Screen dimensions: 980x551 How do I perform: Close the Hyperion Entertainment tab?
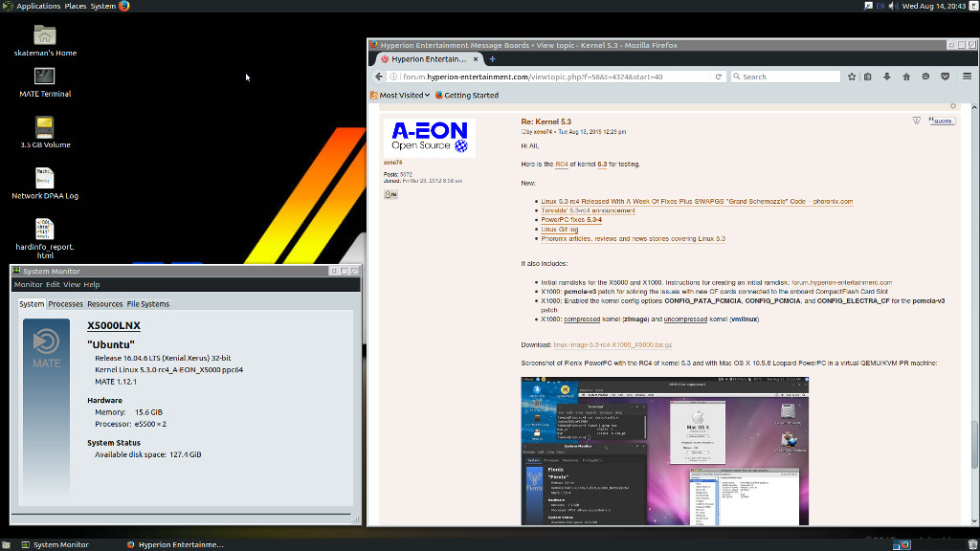pyautogui.click(x=476, y=59)
